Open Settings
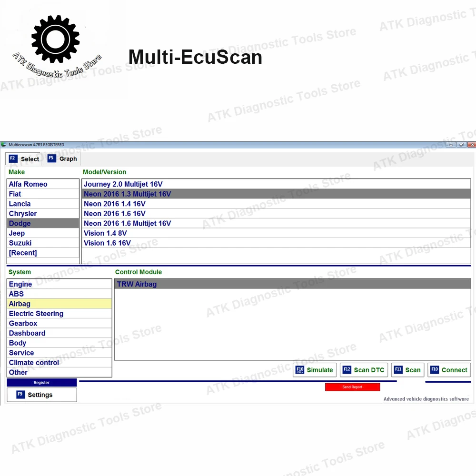This screenshot has width=476, height=476. tap(41, 395)
